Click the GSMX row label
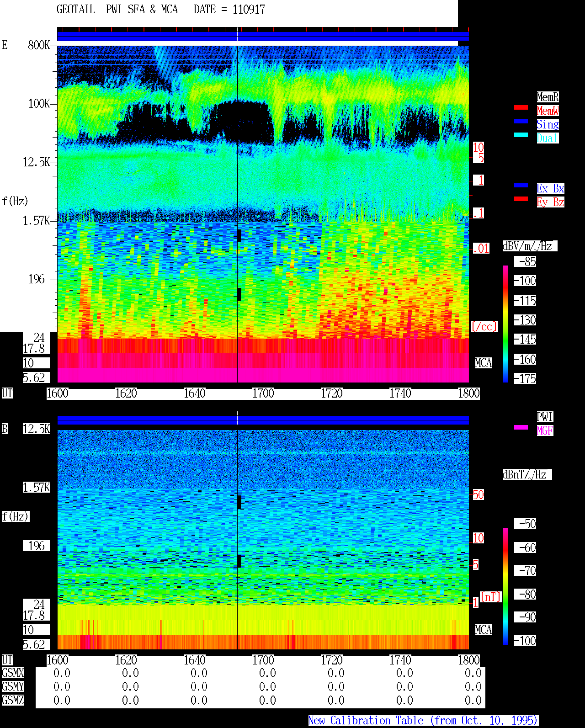Image resolution: width=585 pixels, height=728 pixels. (13, 673)
